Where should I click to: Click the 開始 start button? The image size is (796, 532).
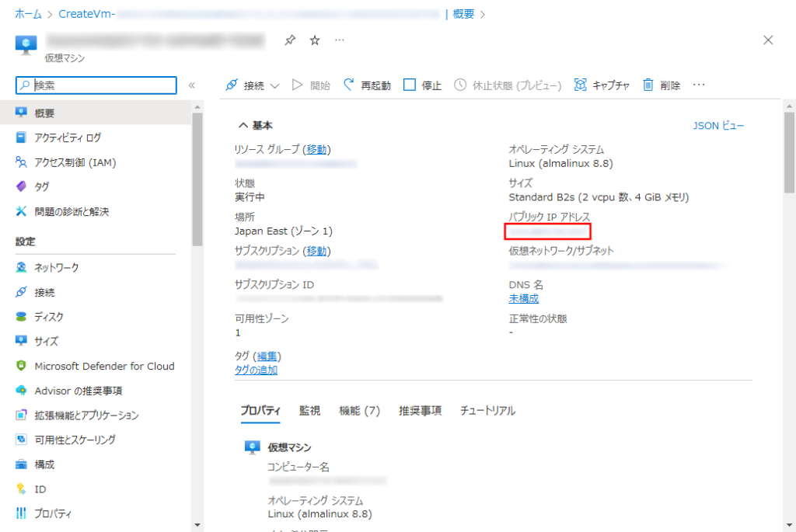point(311,85)
